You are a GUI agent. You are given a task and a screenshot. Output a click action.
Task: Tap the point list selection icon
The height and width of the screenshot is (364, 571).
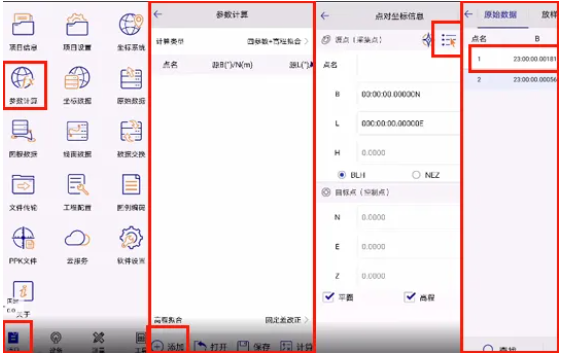point(448,40)
